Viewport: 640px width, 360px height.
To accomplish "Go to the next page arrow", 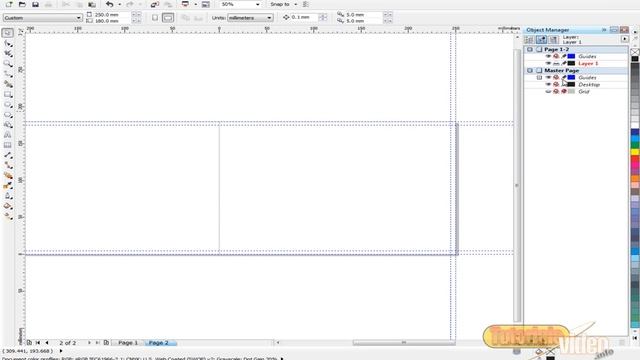I will coord(89,343).
